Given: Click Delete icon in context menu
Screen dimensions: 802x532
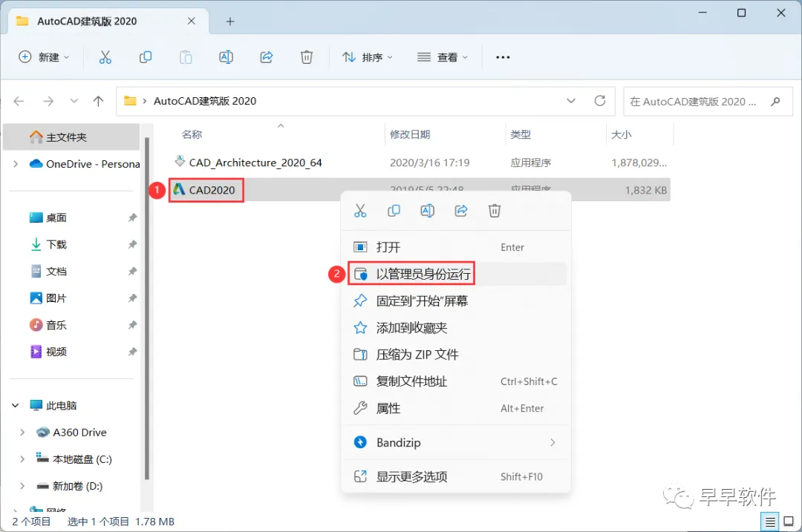Looking at the screenshot, I should point(495,211).
